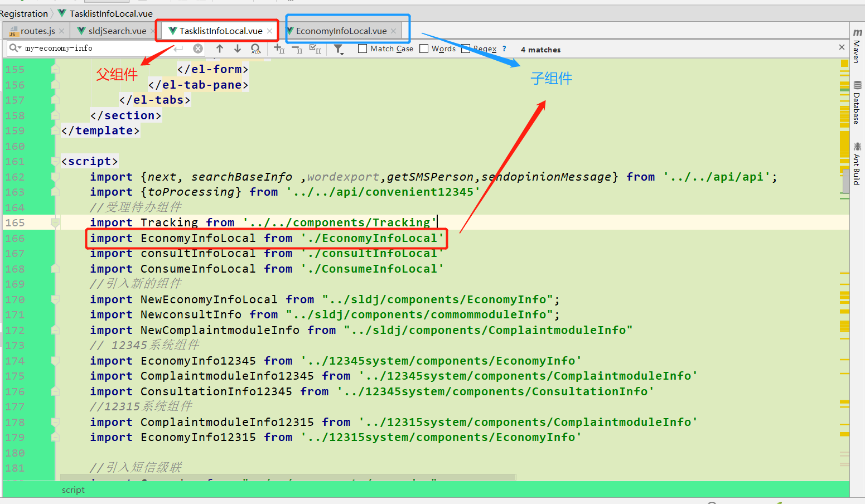Click the script breadcrumb at bottom
865x504 pixels.
[73, 490]
